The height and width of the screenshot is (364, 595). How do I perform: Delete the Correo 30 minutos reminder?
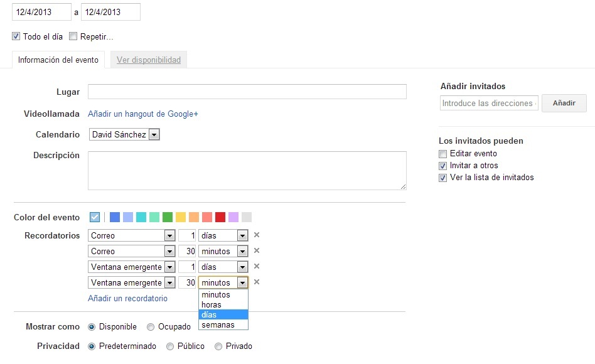(x=256, y=251)
